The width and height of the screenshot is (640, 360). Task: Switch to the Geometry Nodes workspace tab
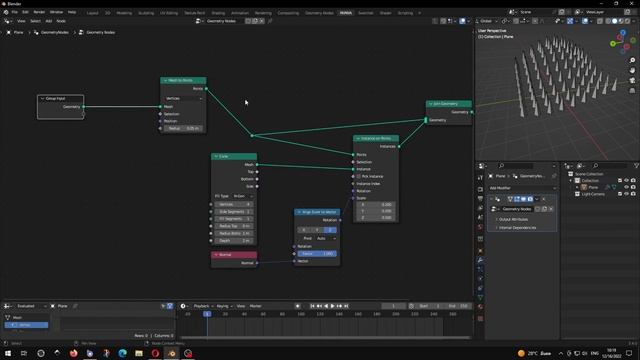[319, 13]
